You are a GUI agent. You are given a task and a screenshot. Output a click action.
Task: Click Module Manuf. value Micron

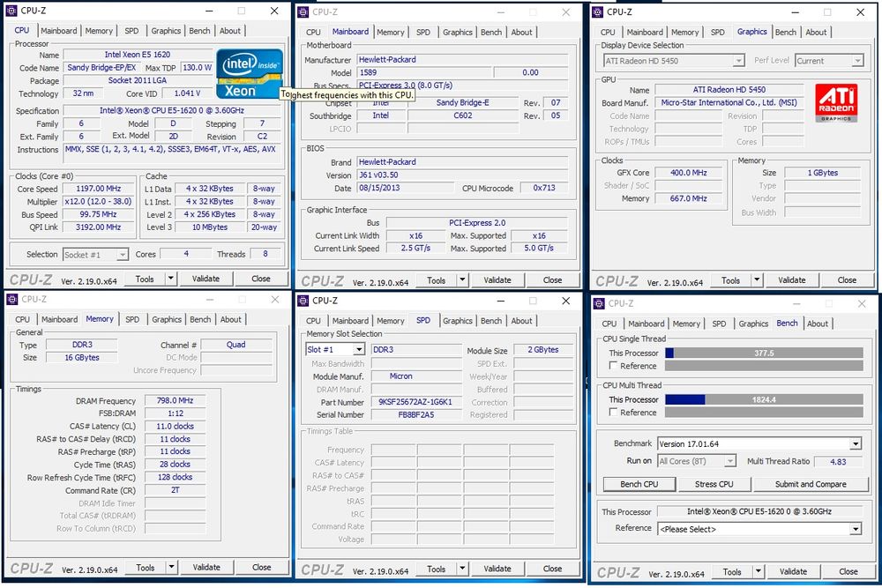tap(415, 376)
